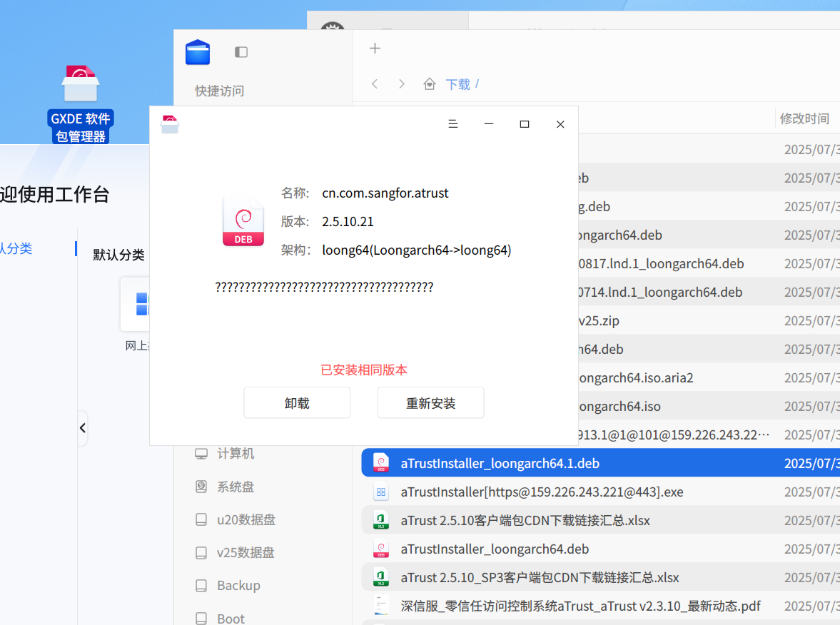Click xlsx icon of aTrust 2.5.10客户端包 row
Viewport: 840px width, 625px height.
pos(381,520)
